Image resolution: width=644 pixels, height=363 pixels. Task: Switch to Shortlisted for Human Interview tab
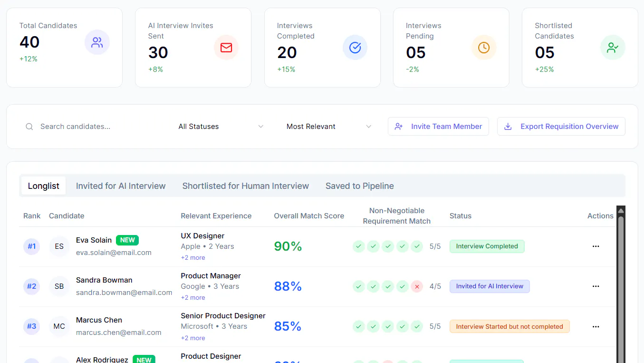[x=246, y=186]
